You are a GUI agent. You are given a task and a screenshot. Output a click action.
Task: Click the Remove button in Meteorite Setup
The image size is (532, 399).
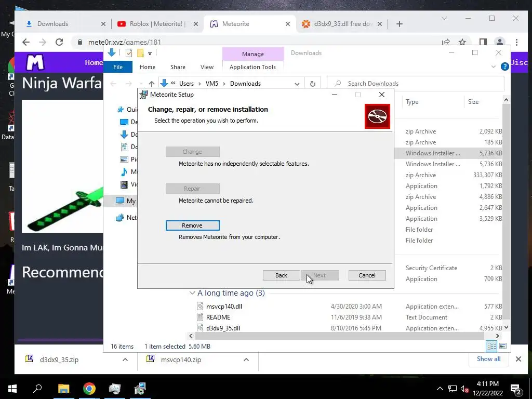click(x=192, y=225)
